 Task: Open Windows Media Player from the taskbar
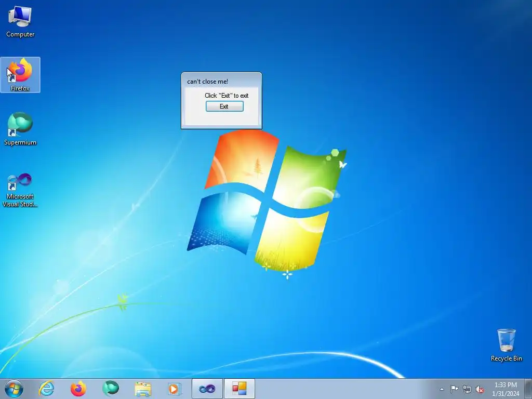click(x=175, y=389)
